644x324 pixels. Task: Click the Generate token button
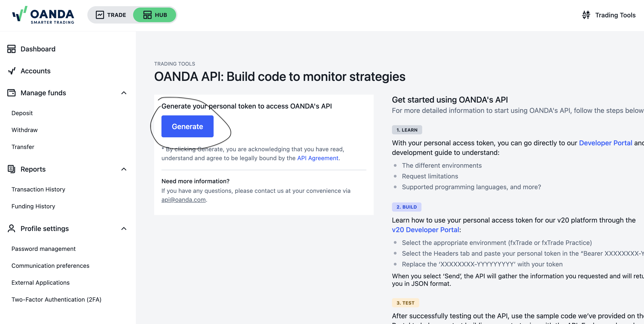coord(187,126)
